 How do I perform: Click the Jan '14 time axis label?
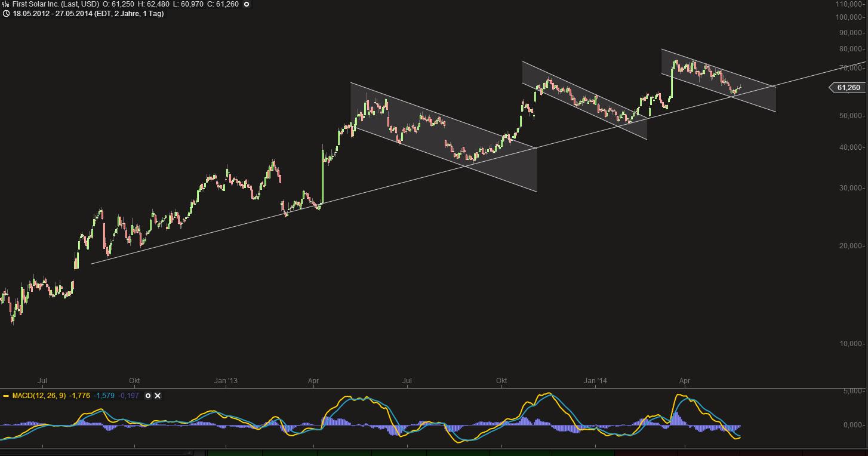click(595, 381)
